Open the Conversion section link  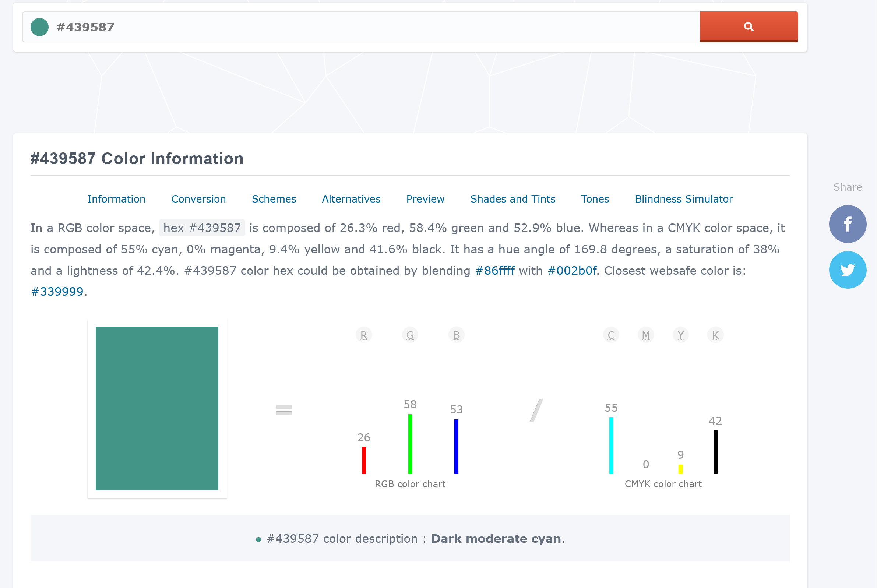pyautogui.click(x=198, y=199)
